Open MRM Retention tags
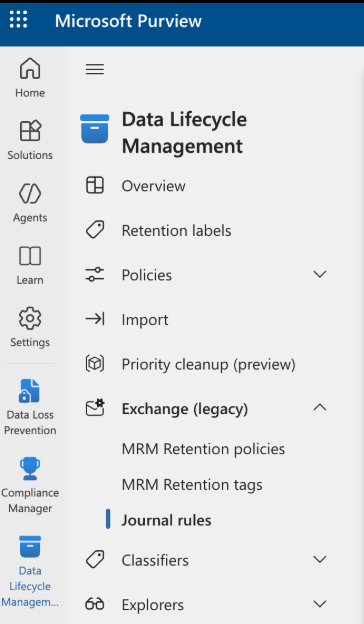This screenshot has height=624, width=364. tap(192, 485)
